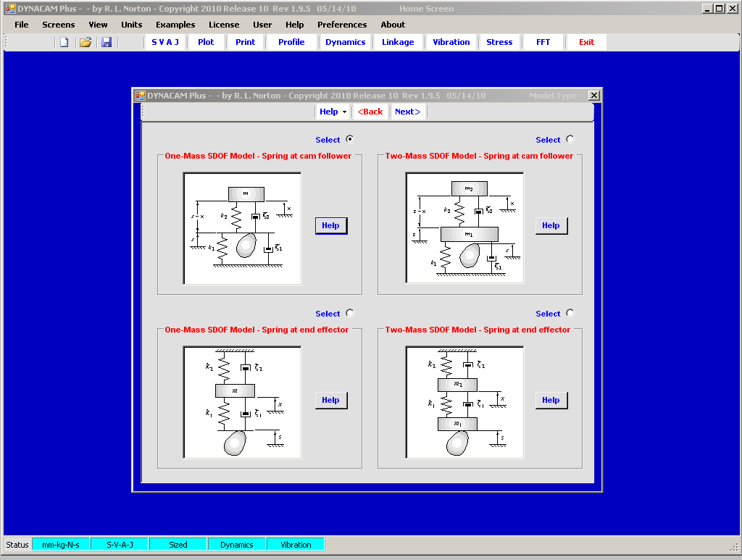Click the Next> button
The height and width of the screenshot is (560, 742).
(x=407, y=112)
